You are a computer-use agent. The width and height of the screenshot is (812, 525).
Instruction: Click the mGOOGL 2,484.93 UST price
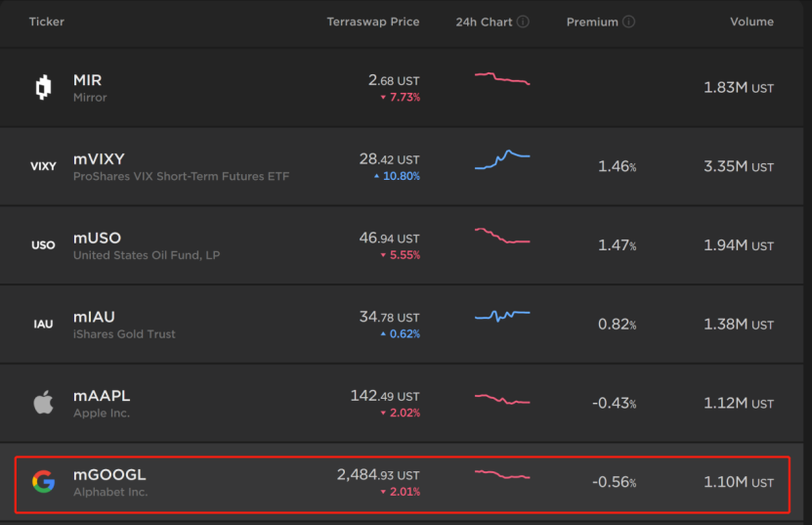coord(378,474)
